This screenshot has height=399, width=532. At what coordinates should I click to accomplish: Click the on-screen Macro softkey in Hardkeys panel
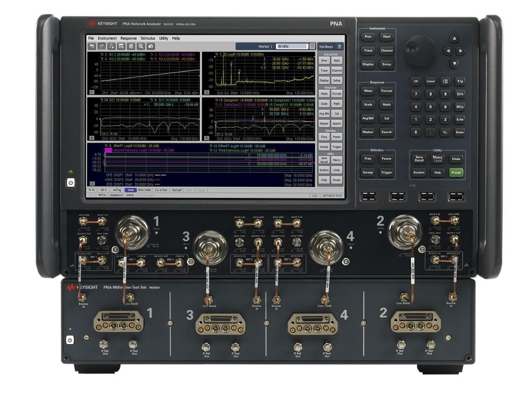337,160
